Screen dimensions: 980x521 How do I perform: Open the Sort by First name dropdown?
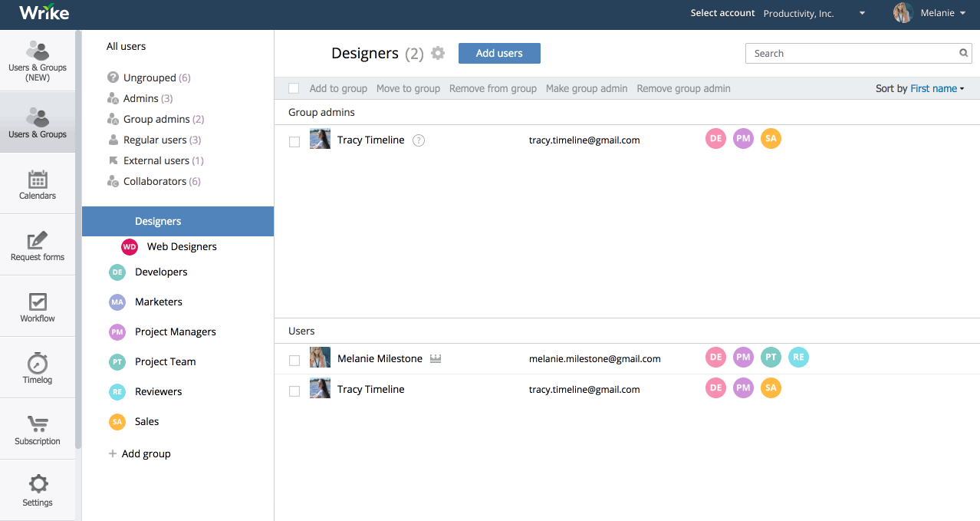click(936, 88)
